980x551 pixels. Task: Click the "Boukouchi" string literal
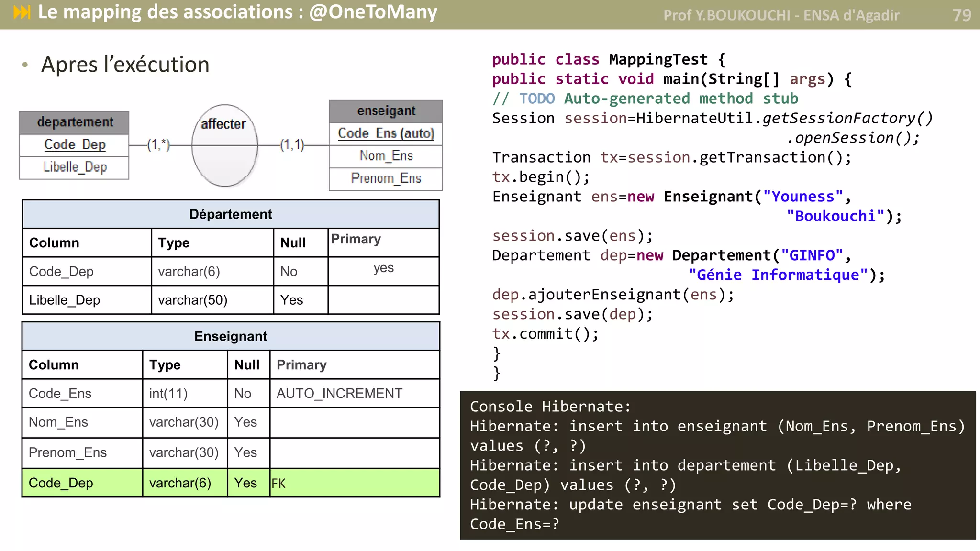[x=835, y=216]
